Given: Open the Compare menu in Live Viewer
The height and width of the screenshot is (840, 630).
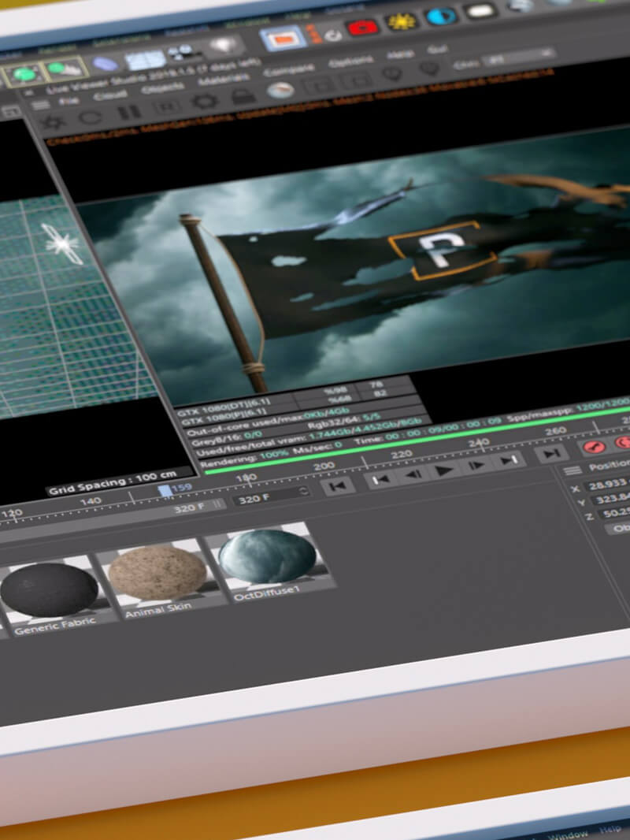Looking at the screenshot, I should [x=288, y=71].
